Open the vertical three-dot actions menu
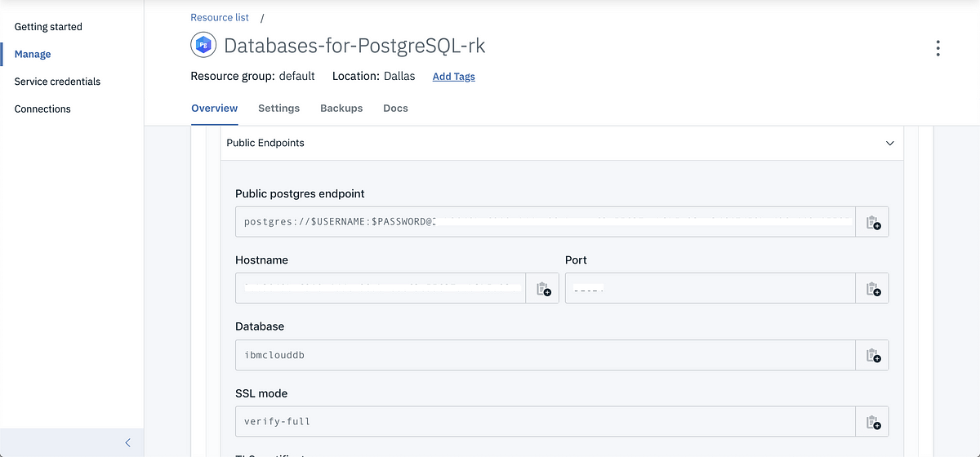 (x=938, y=48)
